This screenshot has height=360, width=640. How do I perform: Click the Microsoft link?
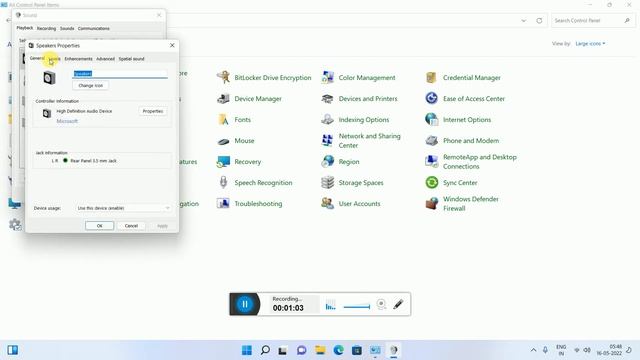click(x=67, y=121)
